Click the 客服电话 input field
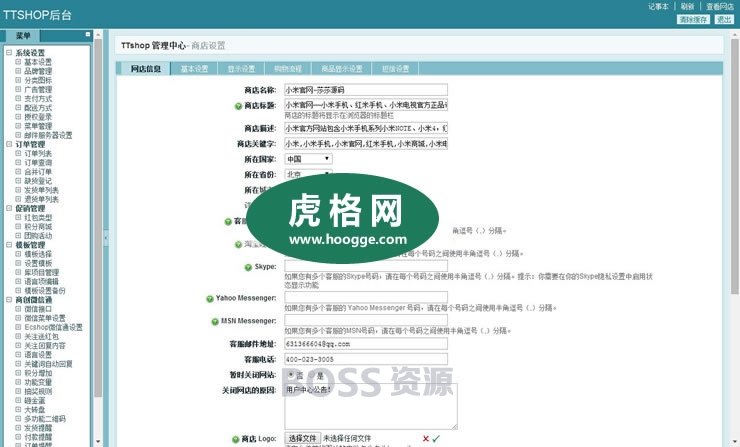The image size is (740, 447). point(366,359)
